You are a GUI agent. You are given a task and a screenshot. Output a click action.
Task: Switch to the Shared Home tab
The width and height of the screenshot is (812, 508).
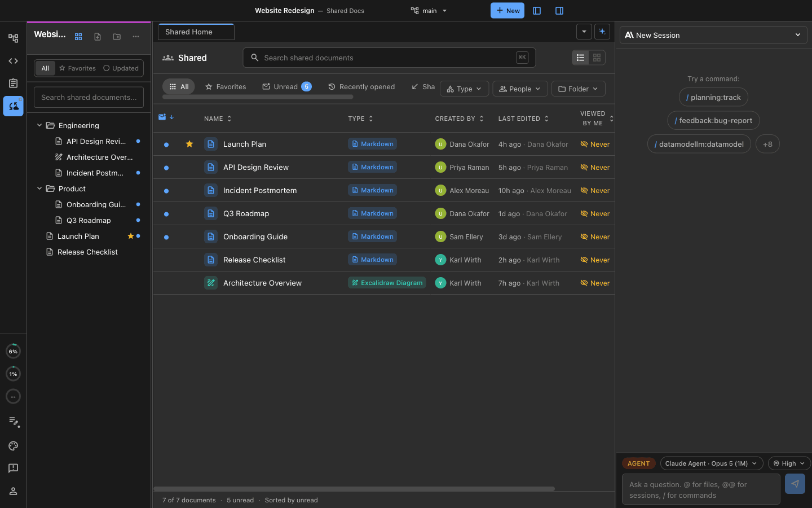coord(196,32)
